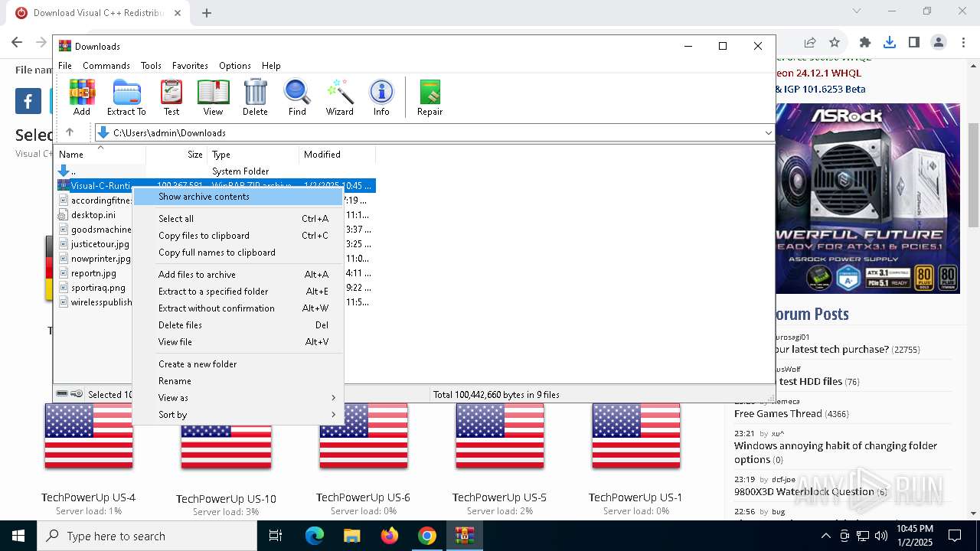
Task: Choose Add files to archive
Action: pos(238,275)
